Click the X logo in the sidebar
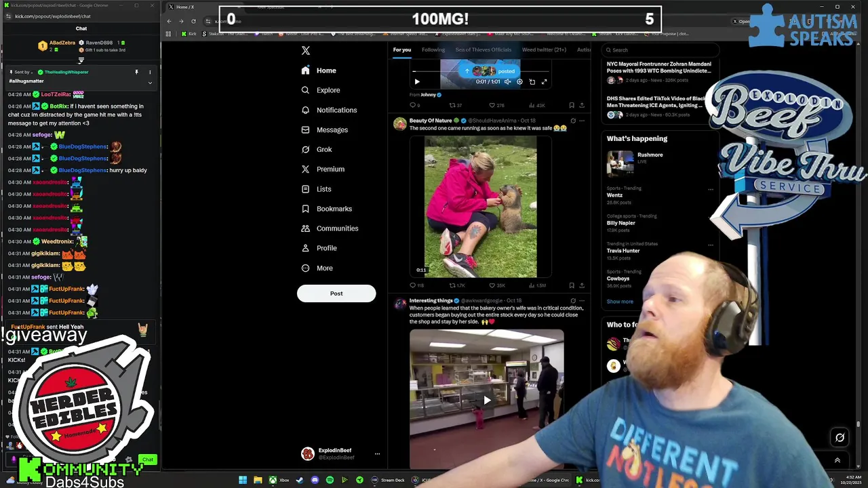The width and height of the screenshot is (868, 488). (x=306, y=51)
